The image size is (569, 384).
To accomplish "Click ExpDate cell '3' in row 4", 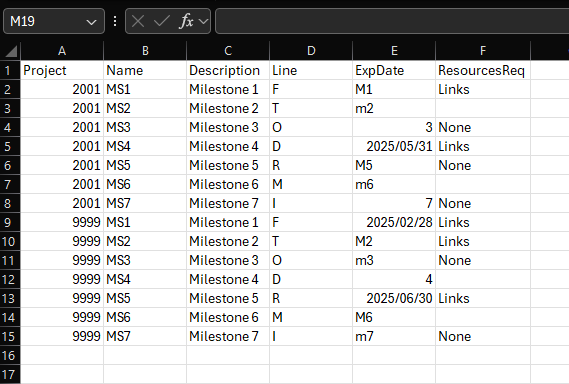I will tap(394, 127).
